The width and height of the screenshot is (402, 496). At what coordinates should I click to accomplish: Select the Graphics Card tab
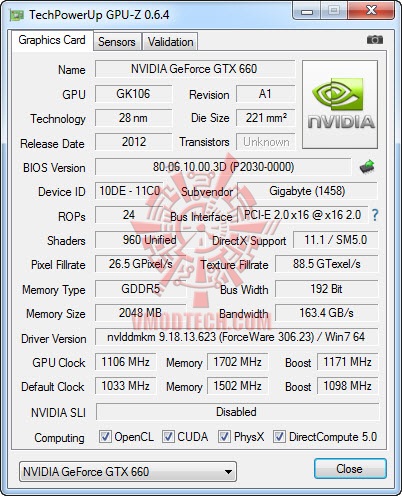[52, 40]
